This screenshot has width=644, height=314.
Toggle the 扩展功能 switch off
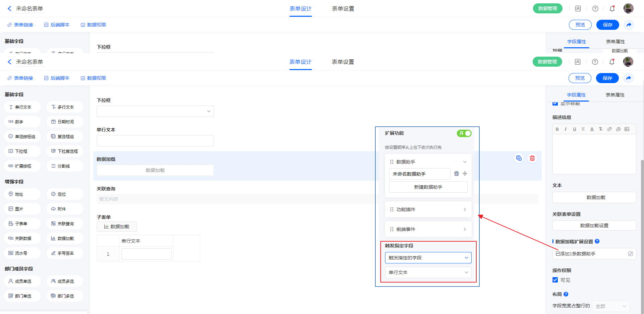(464, 133)
